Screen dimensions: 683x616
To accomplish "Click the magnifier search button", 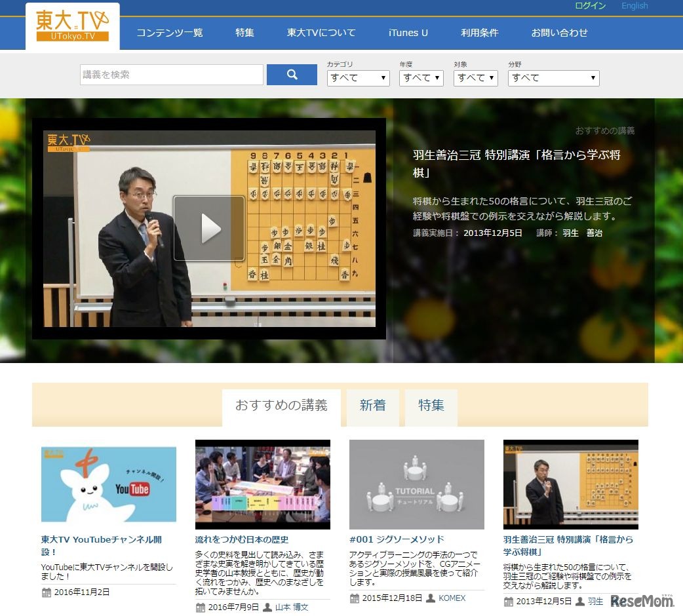I will (x=292, y=75).
